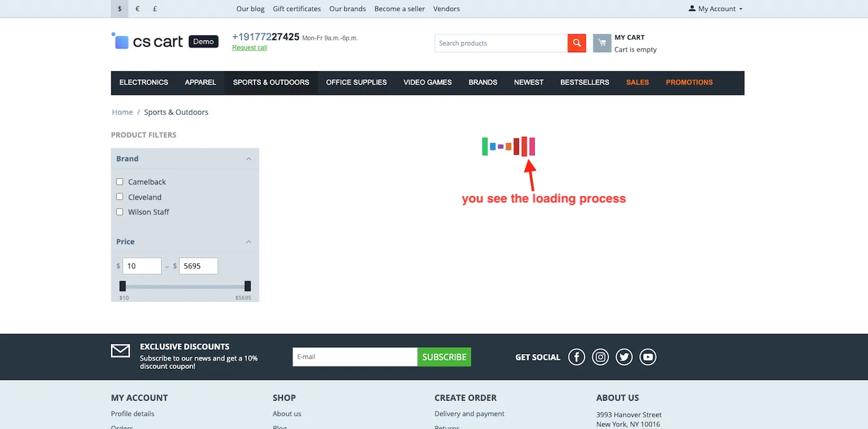Open the Facebook social icon

tap(577, 357)
